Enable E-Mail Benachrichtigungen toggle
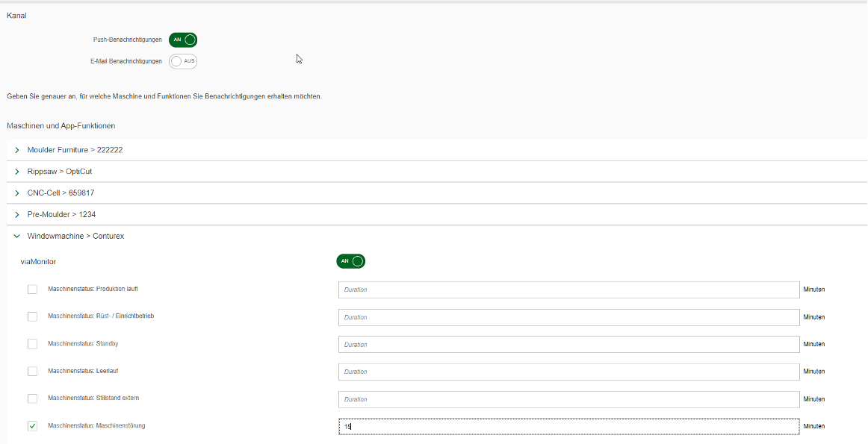This screenshot has width=868, height=444. [x=183, y=61]
